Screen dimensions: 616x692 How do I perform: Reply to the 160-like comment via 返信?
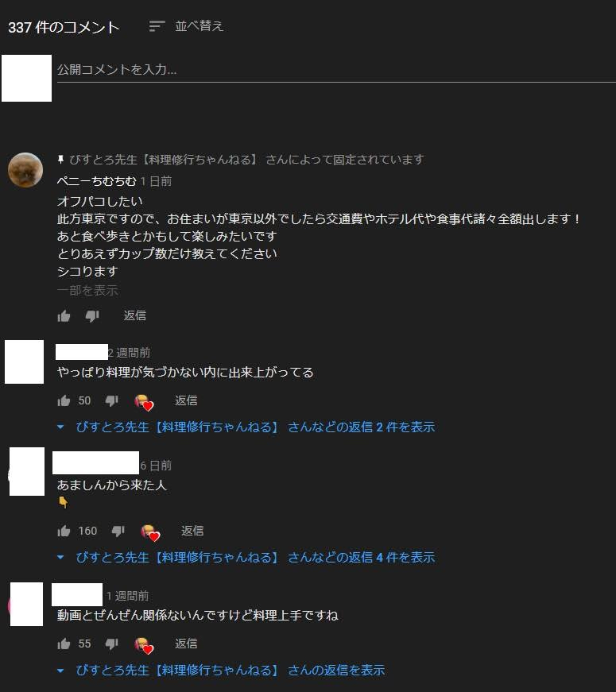[x=192, y=531]
